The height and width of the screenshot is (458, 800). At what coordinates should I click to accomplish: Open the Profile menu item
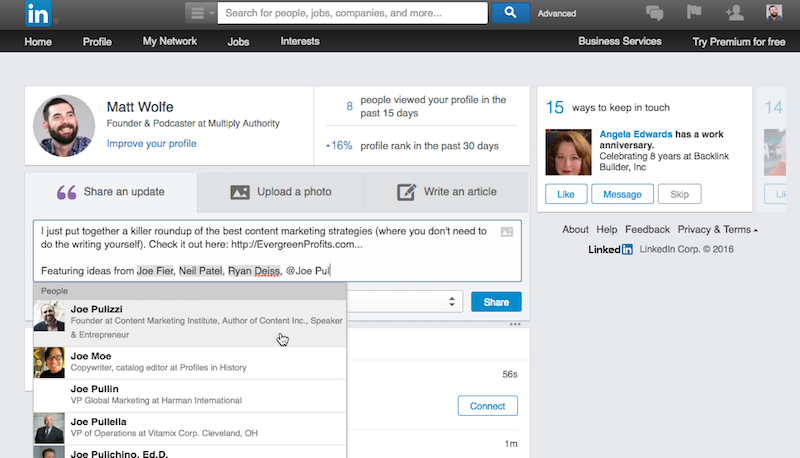pyautogui.click(x=97, y=42)
